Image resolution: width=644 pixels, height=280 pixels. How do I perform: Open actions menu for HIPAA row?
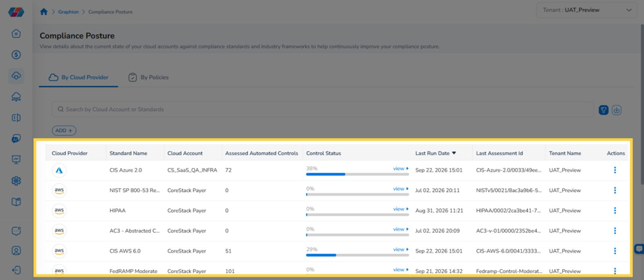click(615, 211)
